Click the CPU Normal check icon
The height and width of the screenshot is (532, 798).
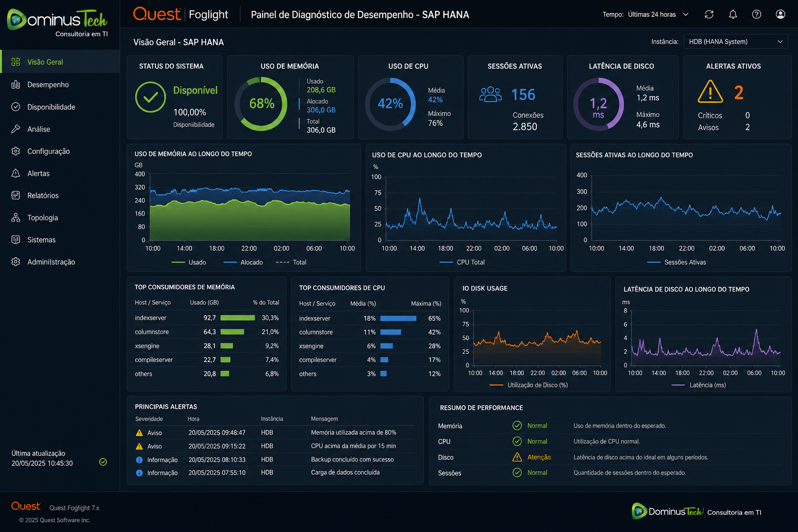pyautogui.click(x=517, y=441)
